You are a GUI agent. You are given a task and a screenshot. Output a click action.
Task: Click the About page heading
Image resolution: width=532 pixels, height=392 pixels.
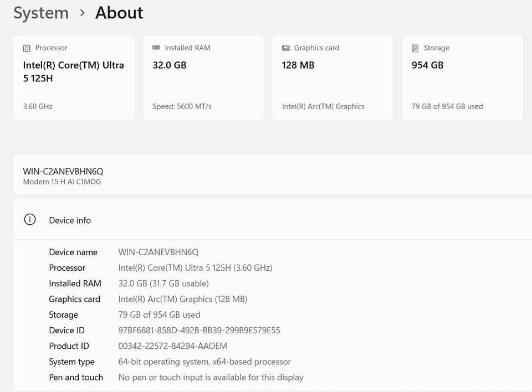point(119,13)
